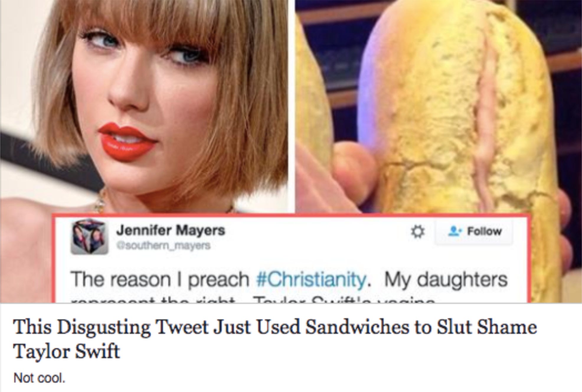Select the photo of the woman with bangs
The width and height of the screenshot is (582, 392).
[144, 106]
